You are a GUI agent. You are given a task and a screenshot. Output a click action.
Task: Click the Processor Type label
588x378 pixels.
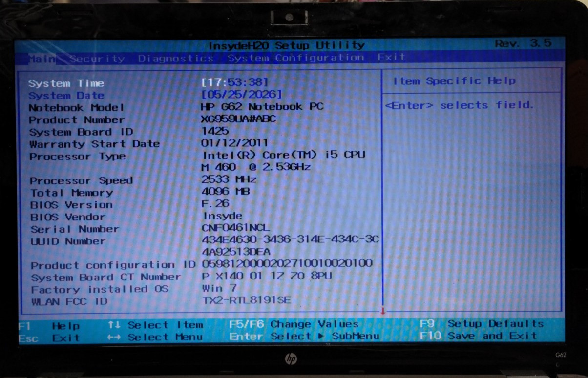77,157
